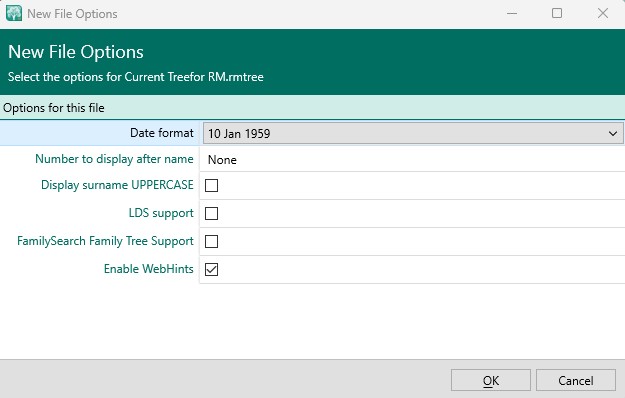Open the Date format dropdown arrow
The height and width of the screenshot is (398, 625).
(x=613, y=133)
